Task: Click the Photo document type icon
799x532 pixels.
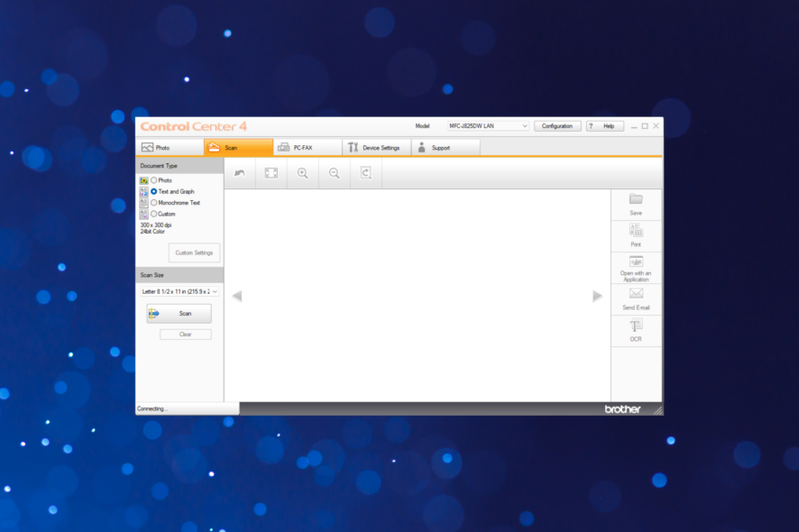Action: tap(143, 180)
